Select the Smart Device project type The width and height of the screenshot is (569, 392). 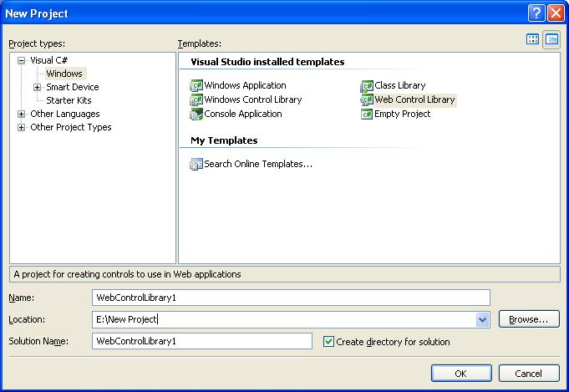point(73,87)
